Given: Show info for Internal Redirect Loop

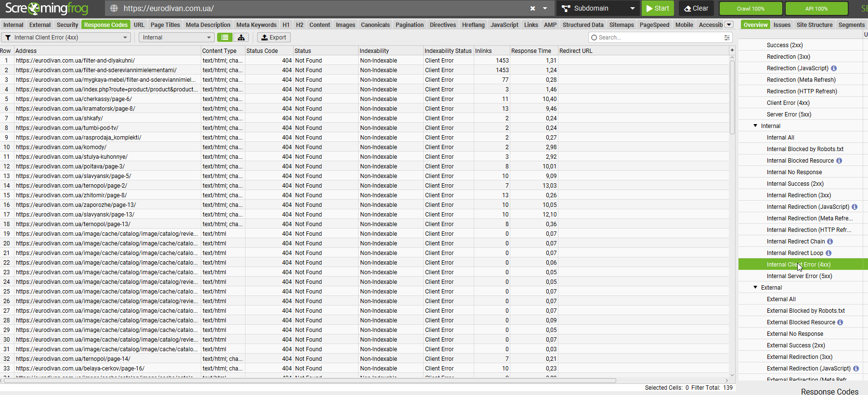Looking at the screenshot, I should (829, 253).
